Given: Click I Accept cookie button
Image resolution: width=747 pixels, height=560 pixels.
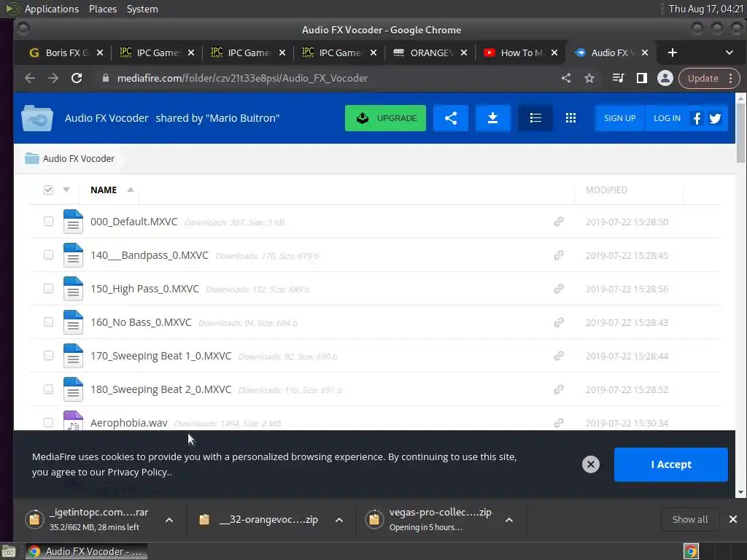Looking at the screenshot, I should tap(671, 464).
